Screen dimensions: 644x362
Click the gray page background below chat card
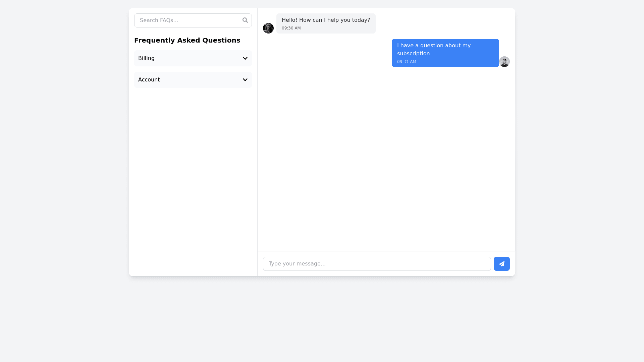tap(322, 318)
